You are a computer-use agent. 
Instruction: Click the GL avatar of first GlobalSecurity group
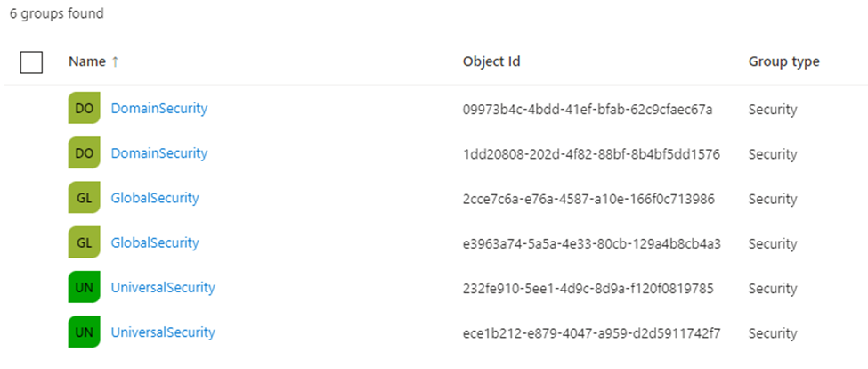click(x=85, y=198)
